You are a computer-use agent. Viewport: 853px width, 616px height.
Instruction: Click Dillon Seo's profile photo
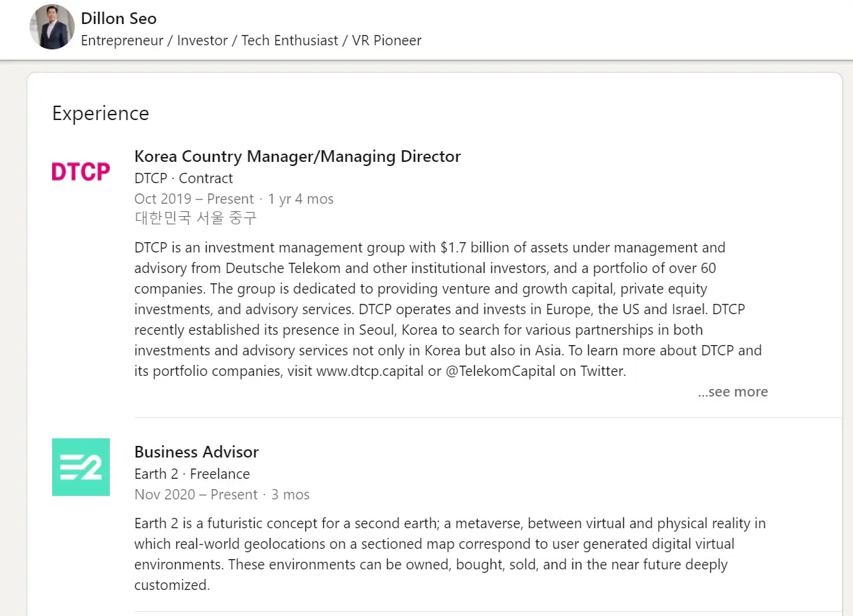point(51,27)
